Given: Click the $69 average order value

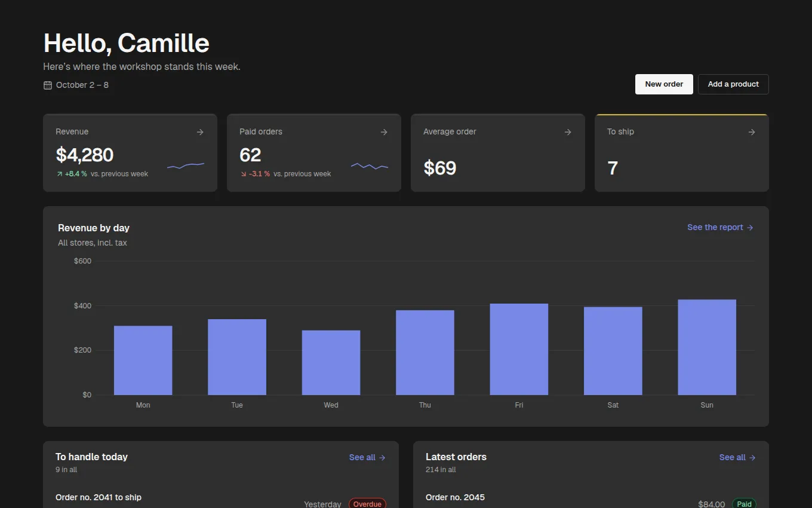Looking at the screenshot, I should 440,168.
